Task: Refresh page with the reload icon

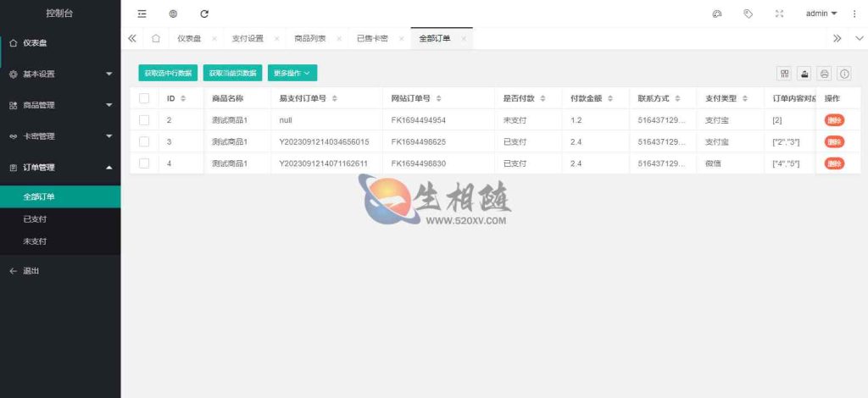Action: click(204, 14)
